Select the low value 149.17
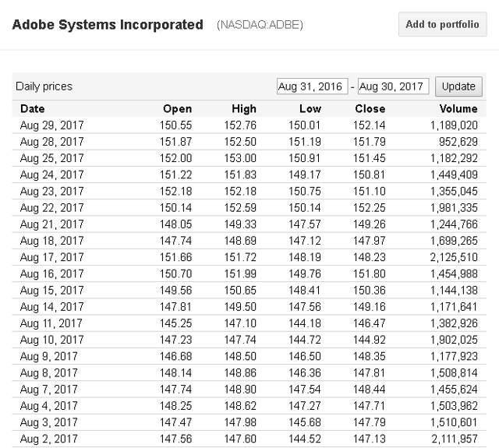This screenshot has width=499, height=448. pyautogui.click(x=305, y=175)
